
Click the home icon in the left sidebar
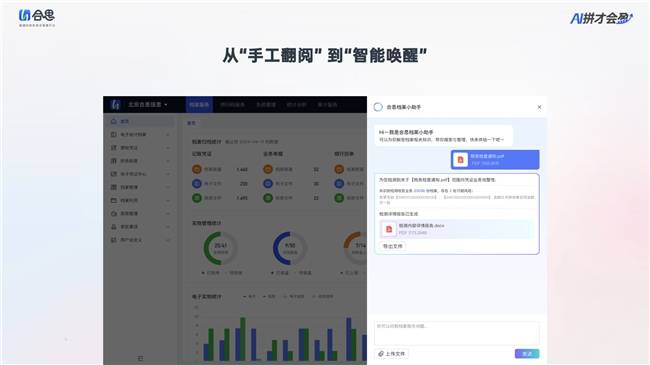click(x=114, y=122)
